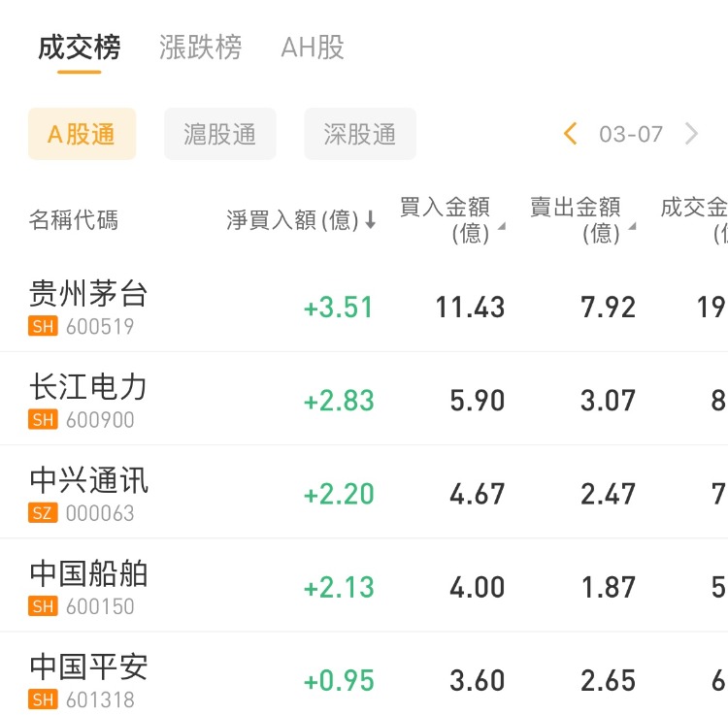Go to previous date using left arrow
The height and width of the screenshot is (715, 728).
click(571, 134)
